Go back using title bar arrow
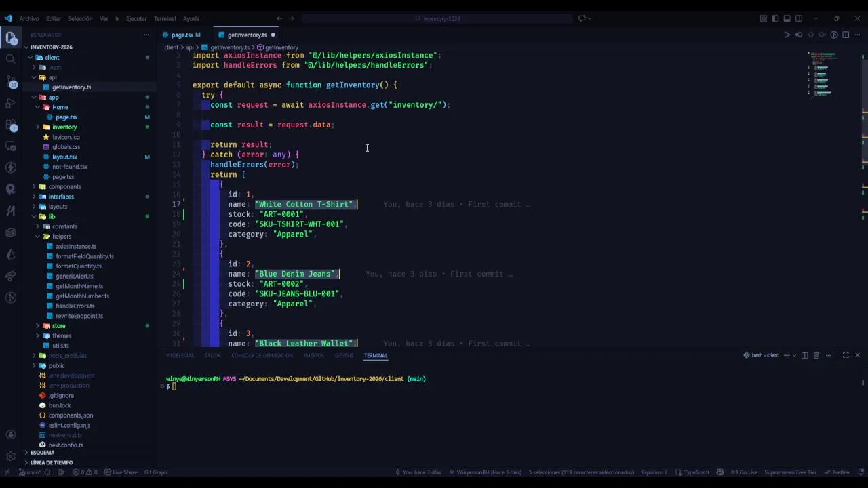The width and height of the screenshot is (868, 488). [x=279, y=18]
